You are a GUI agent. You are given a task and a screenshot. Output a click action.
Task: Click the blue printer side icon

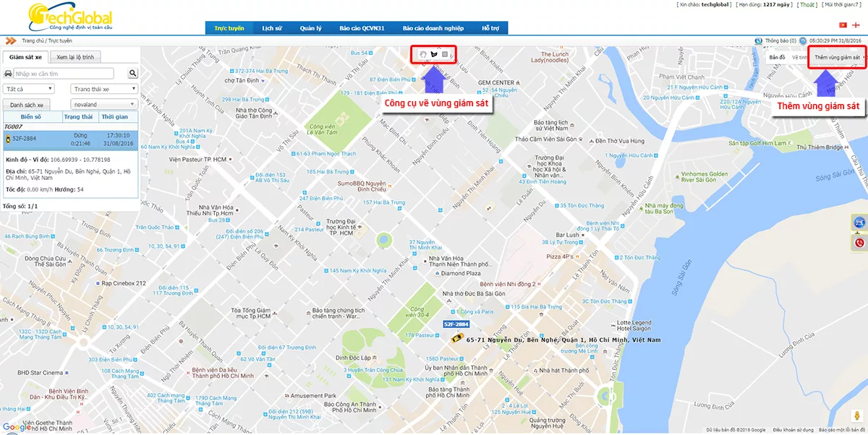click(859, 223)
